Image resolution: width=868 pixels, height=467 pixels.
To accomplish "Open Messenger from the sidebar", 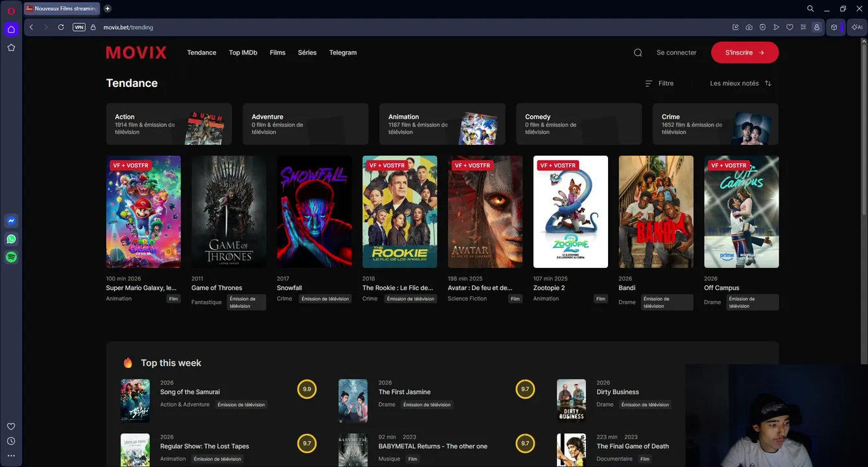I will coord(11,221).
